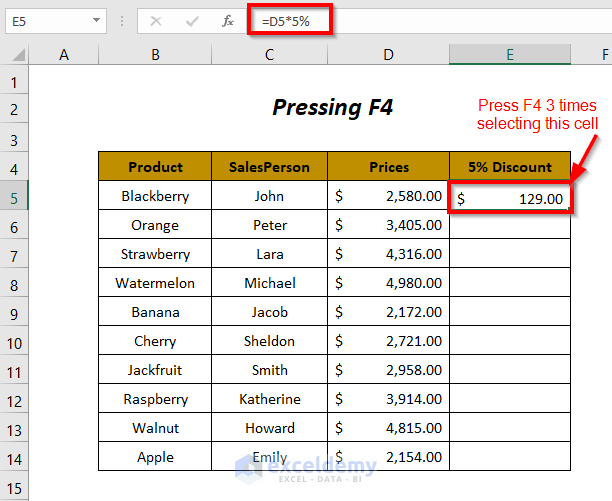
Task: Expand the Name Box dropdown arrow
Action: pyautogui.click(x=96, y=20)
